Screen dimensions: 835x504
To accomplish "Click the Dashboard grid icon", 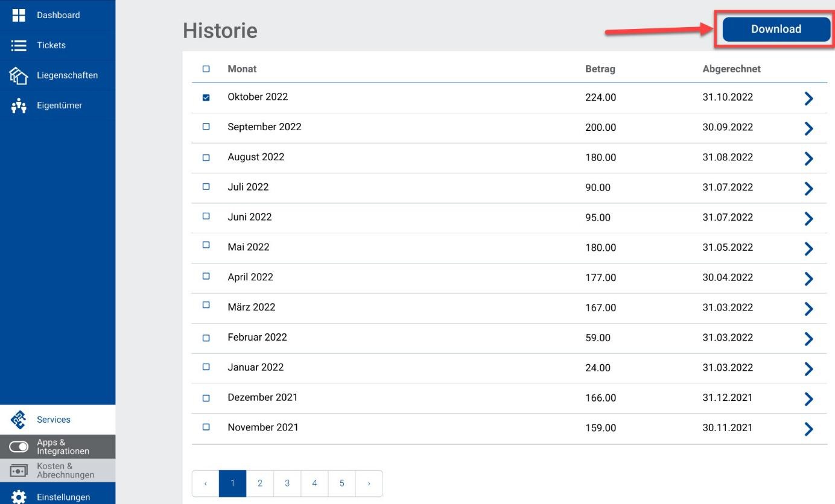I will click(x=19, y=15).
